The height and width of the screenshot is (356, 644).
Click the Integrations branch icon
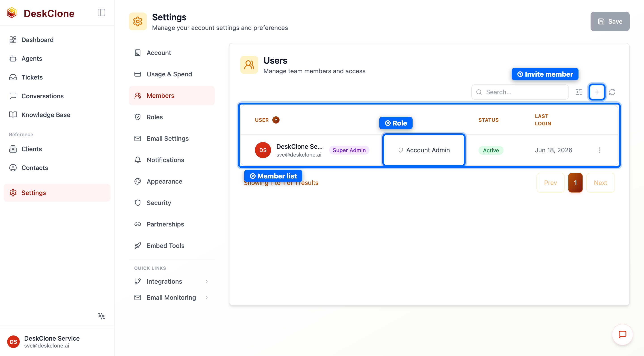[138, 281]
